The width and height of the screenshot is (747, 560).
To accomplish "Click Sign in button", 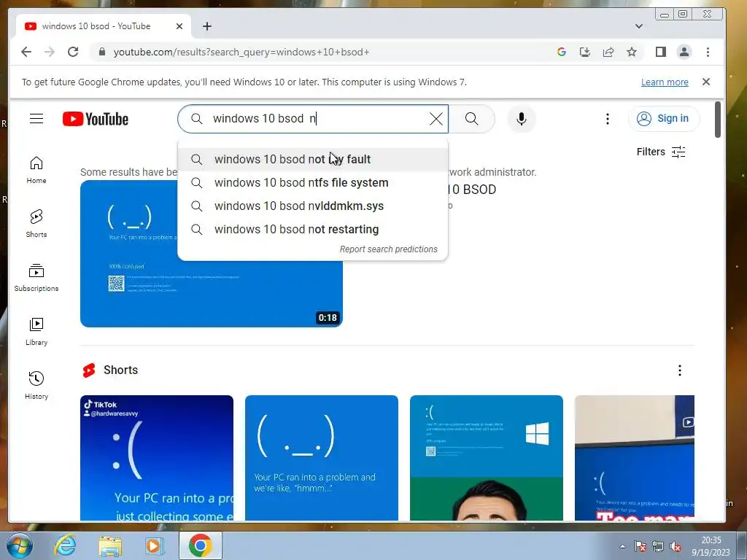I will (x=664, y=119).
